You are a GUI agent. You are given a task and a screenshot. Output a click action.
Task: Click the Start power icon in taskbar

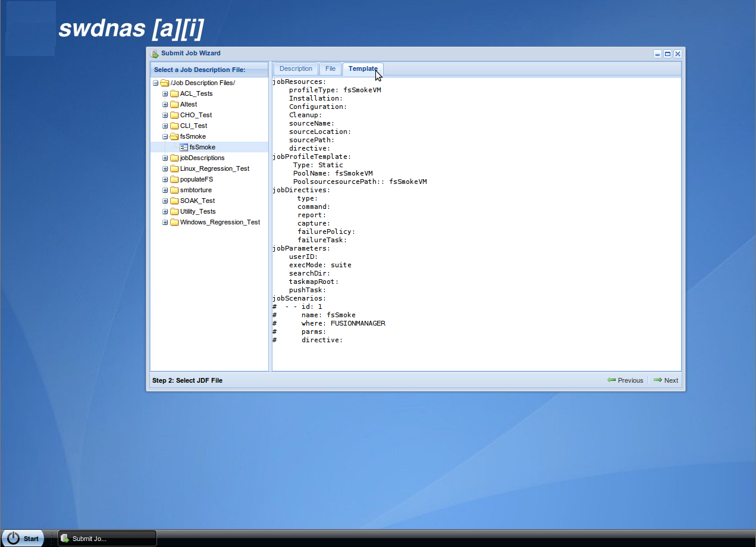13,538
